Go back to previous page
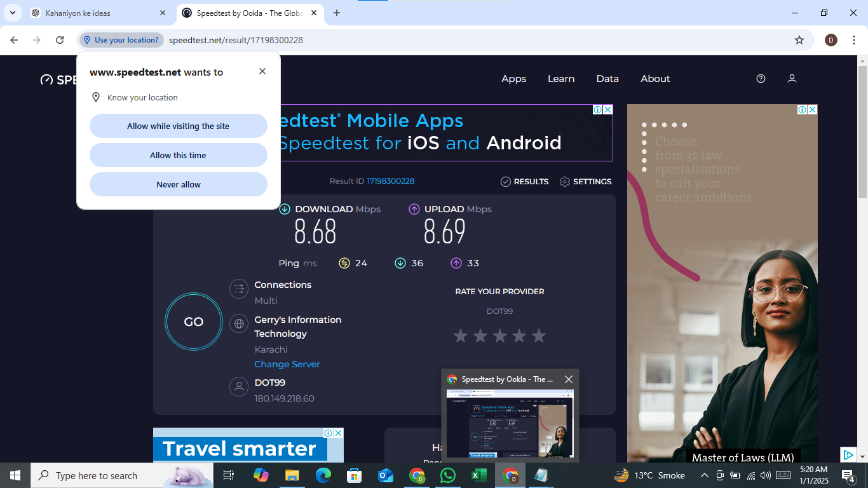868x488 pixels. (x=14, y=40)
